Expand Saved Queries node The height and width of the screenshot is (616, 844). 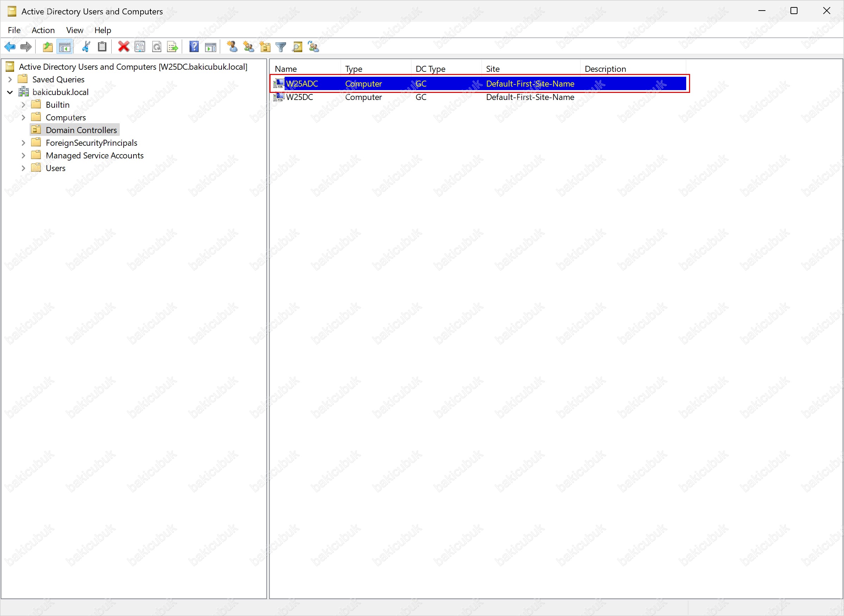tap(10, 80)
